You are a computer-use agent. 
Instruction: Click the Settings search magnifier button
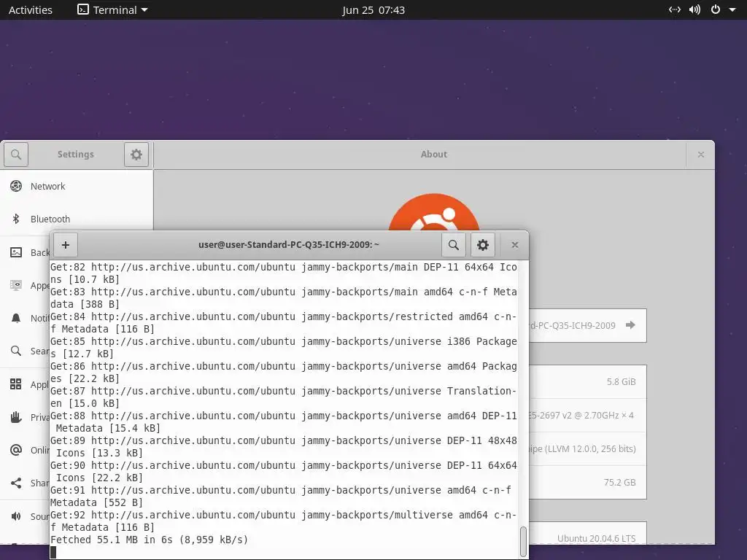click(x=16, y=155)
